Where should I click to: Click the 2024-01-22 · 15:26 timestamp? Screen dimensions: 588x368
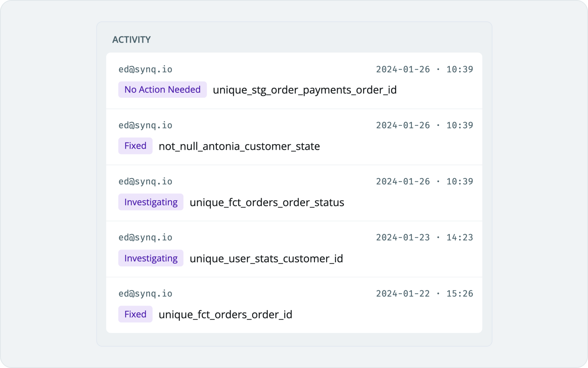tap(424, 294)
